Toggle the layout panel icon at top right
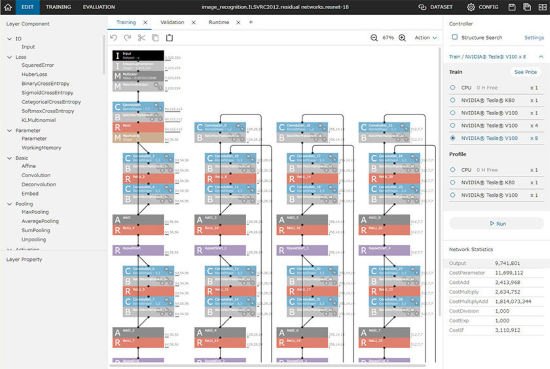This screenshot has height=369, width=550. [542, 7]
